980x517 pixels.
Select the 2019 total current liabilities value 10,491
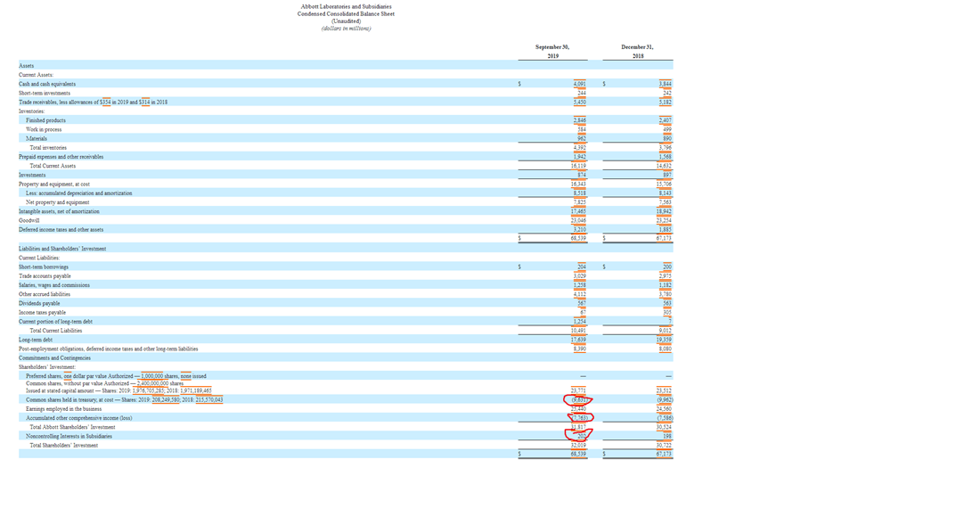pos(578,331)
